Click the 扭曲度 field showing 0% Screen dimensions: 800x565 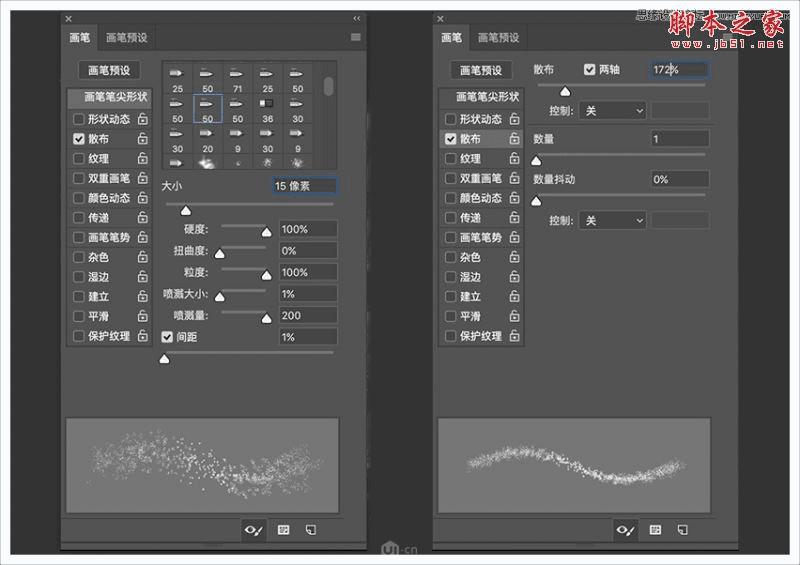coord(308,251)
